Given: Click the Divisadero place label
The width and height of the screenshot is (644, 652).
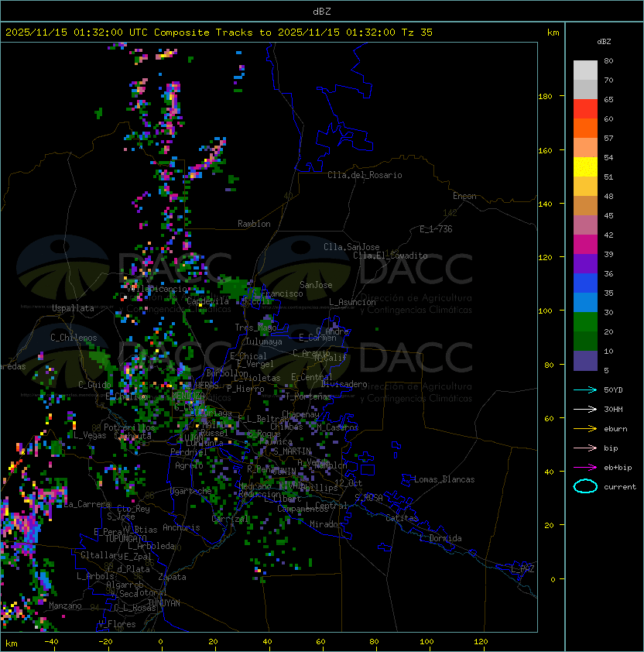Looking at the screenshot, I should coord(344,384).
